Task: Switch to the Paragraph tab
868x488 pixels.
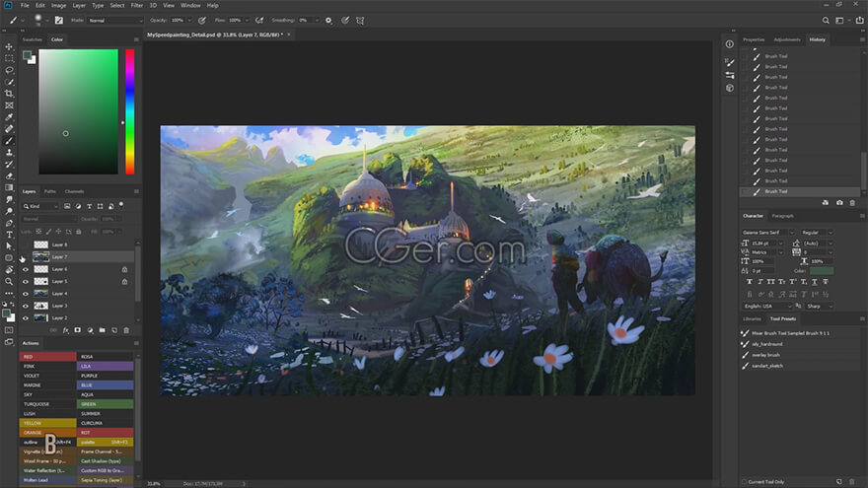Action: 782,216
